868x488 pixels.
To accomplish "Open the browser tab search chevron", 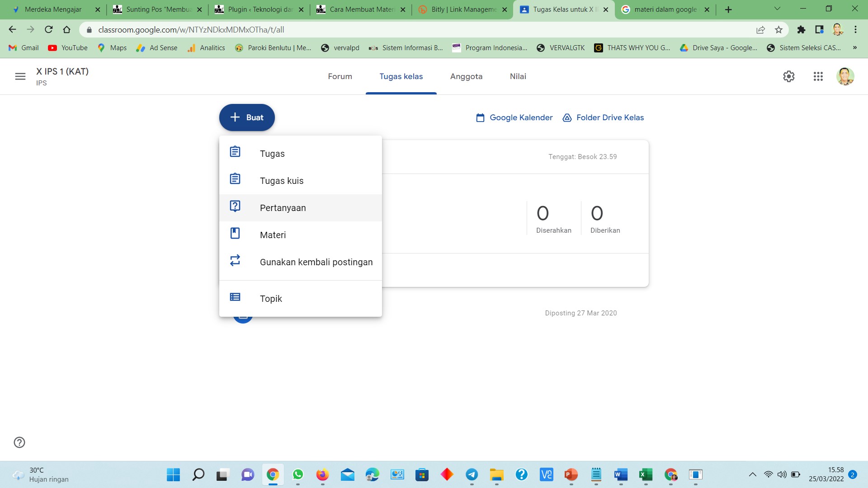I will pyautogui.click(x=777, y=9).
